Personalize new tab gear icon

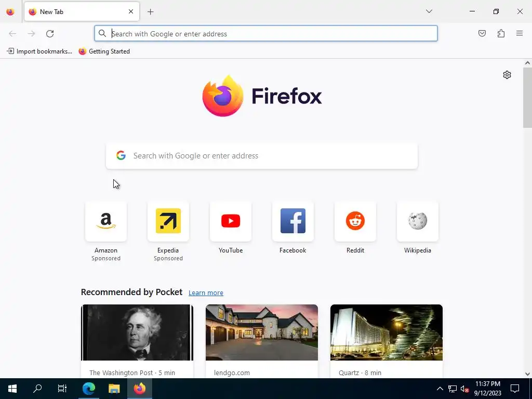[x=507, y=75]
